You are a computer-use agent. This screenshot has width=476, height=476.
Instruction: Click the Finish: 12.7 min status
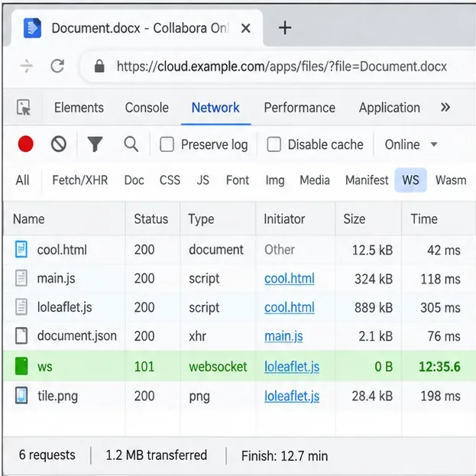(284, 455)
